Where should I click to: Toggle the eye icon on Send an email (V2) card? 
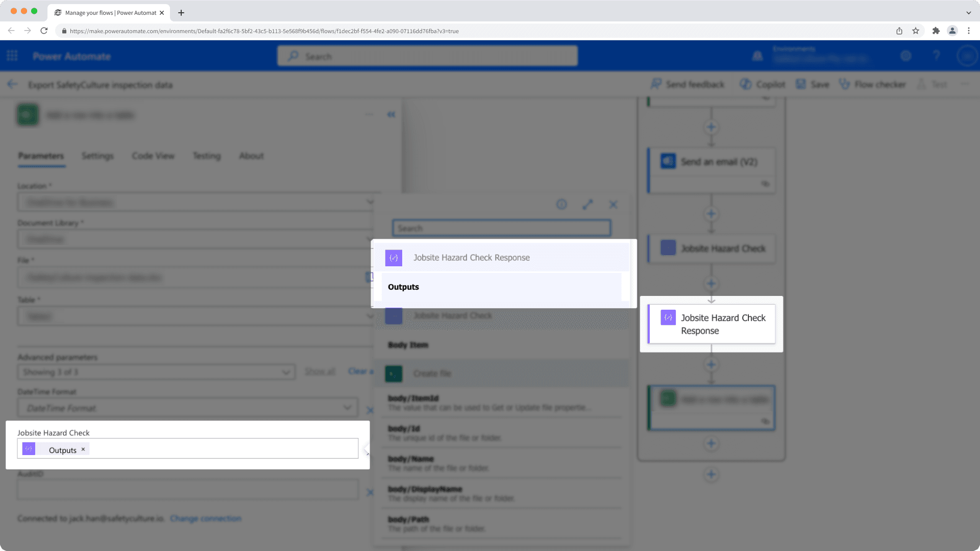(x=765, y=184)
